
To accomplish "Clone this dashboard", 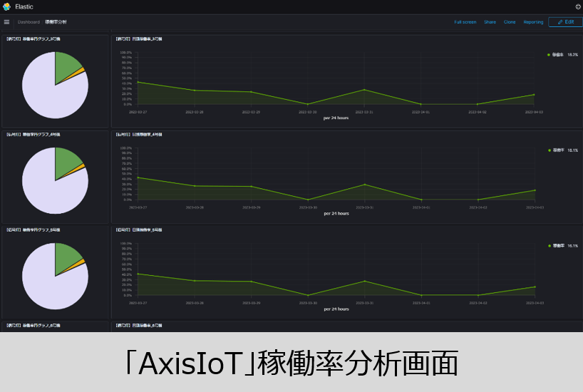I will tap(510, 22).
